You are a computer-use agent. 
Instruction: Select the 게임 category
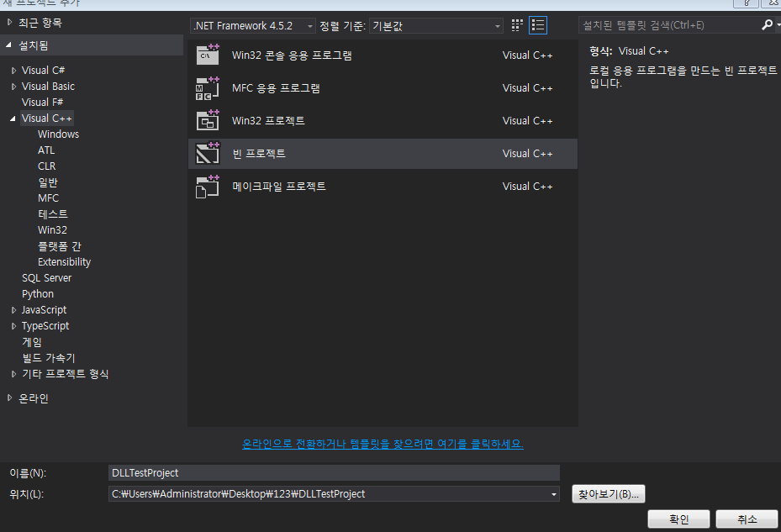32,342
